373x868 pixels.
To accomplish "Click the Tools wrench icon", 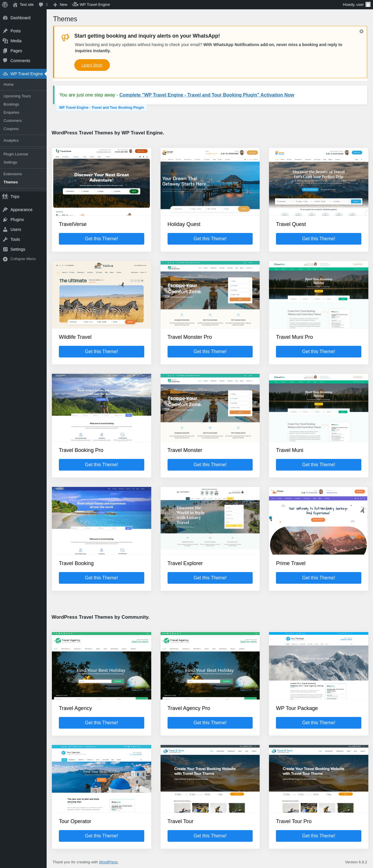I will coord(5,240).
